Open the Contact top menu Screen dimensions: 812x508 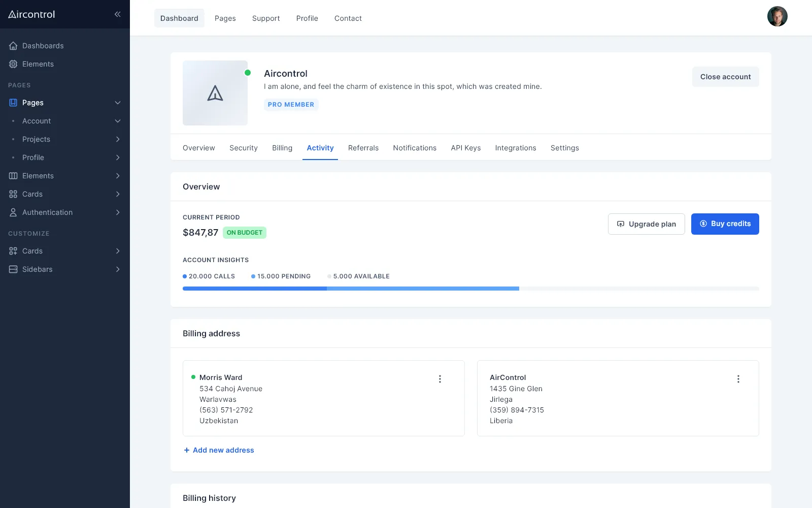tap(348, 18)
